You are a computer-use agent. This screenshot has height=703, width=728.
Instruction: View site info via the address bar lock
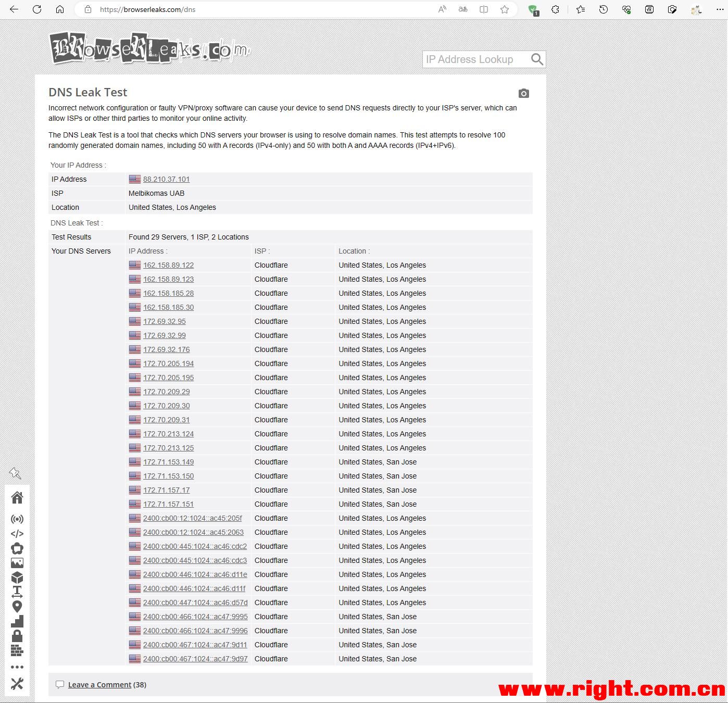pos(88,9)
